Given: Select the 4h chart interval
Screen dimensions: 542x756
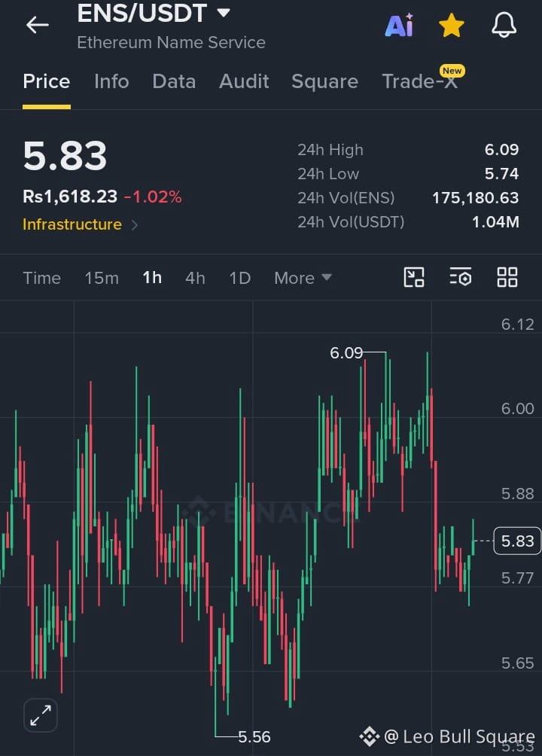Looking at the screenshot, I should tap(195, 278).
